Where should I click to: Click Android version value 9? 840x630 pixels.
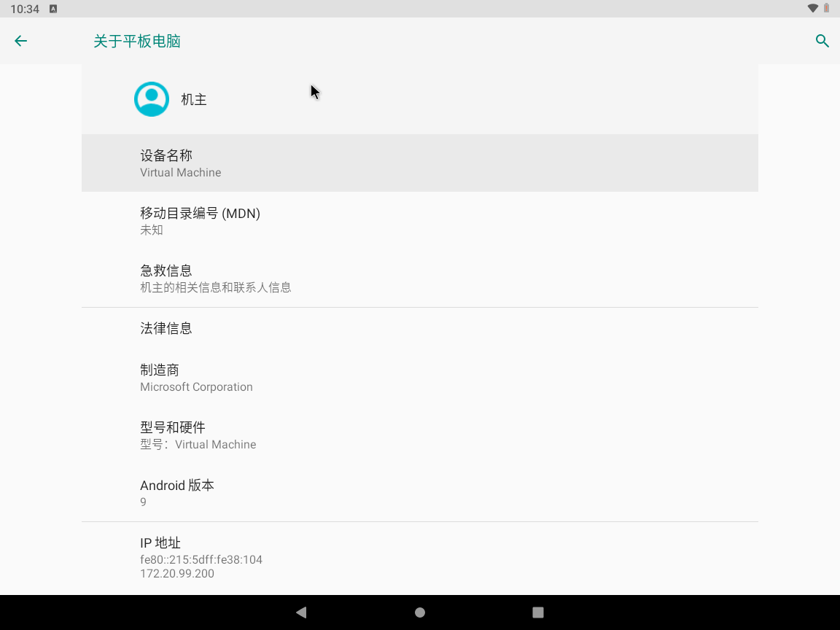(x=143, y=502)
